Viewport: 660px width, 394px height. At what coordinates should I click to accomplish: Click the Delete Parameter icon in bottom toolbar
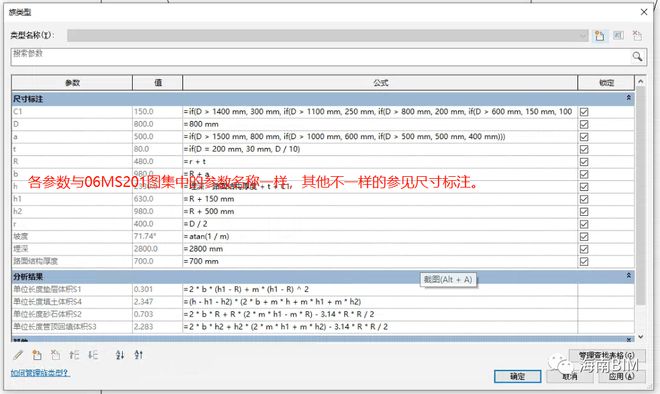coord(55,355)
